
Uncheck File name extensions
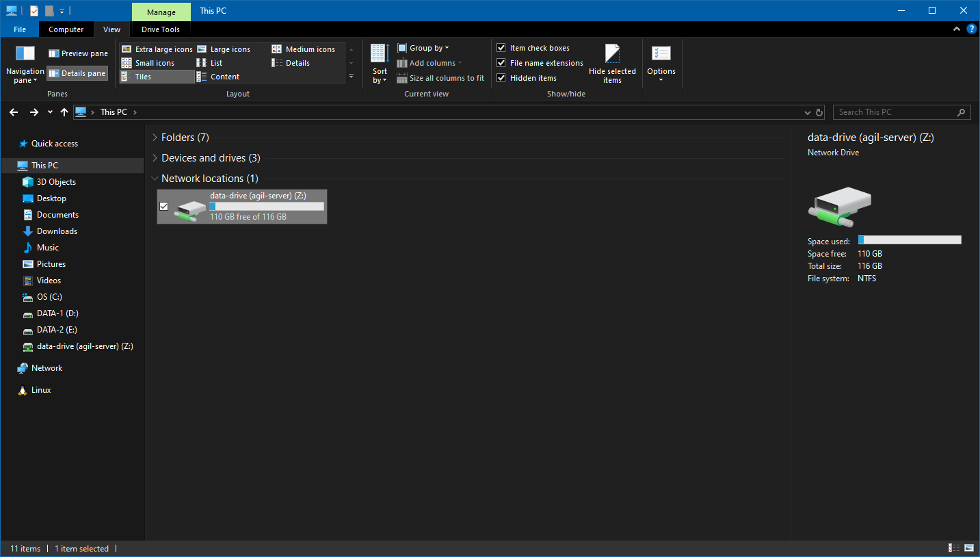[501, 63]
